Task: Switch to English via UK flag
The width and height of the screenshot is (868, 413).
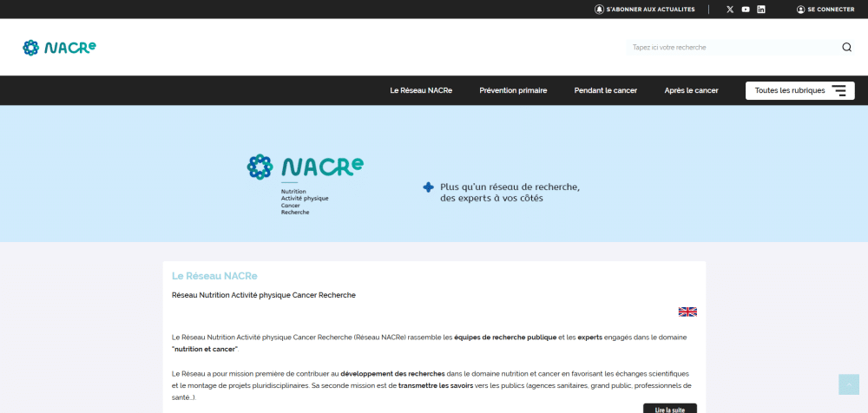Action: pos(687,311)
